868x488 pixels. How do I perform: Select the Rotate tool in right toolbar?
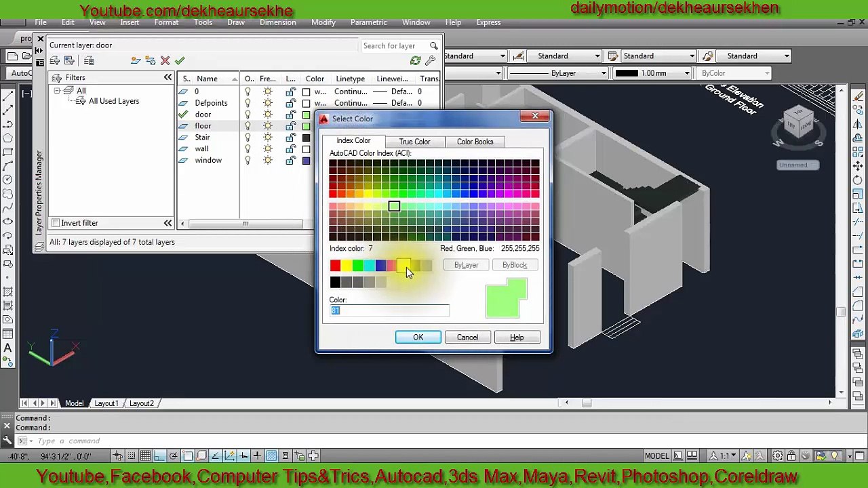pyautogui.click(x=858, y=180)
